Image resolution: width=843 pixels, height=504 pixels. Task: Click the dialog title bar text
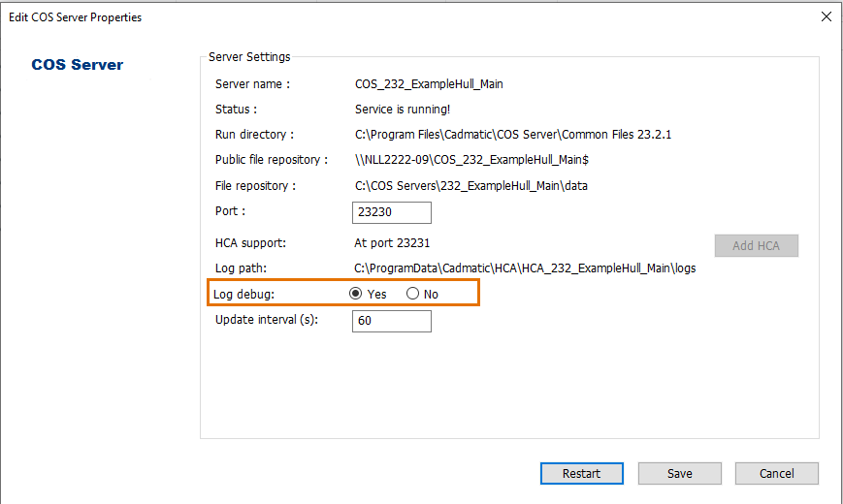point(75,16)
